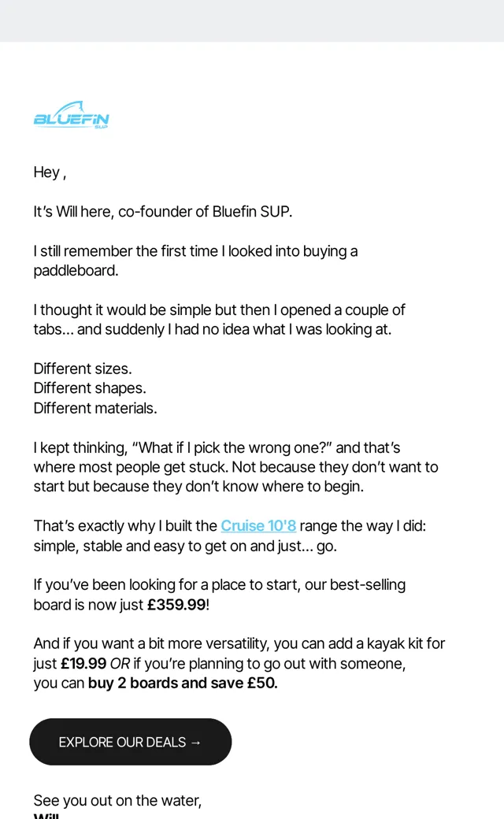Click the 'Will' signature at the bottom
504x819 pixels.
[46, 816]
